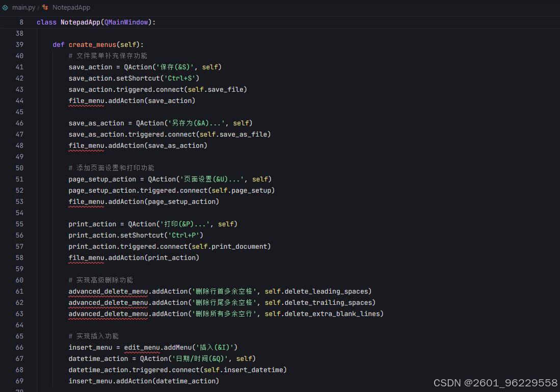Click sticky header line class NotepadApp(QMainWindow)

[96, 22]
